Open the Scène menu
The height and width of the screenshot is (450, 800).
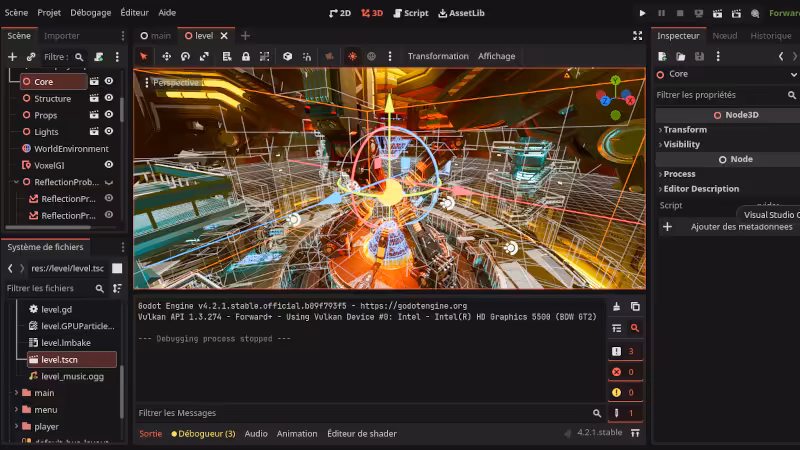pyautogui.click(x=16, y=13)
